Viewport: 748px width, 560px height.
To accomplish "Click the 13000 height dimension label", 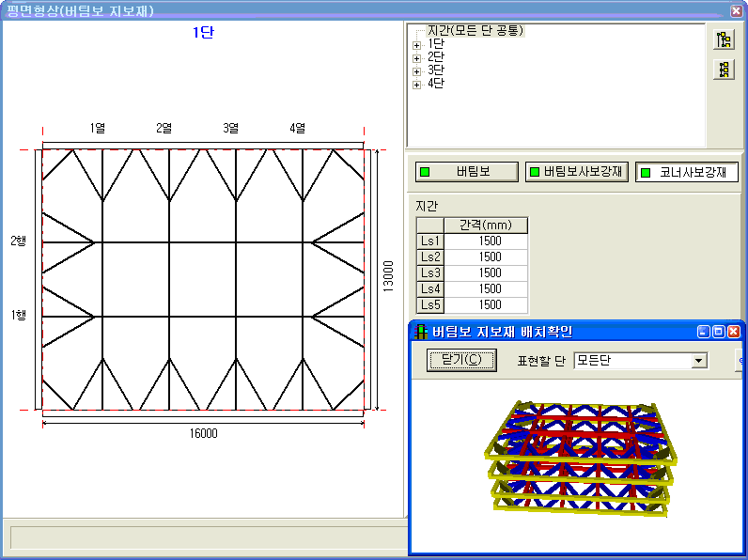I will [388, 276].
